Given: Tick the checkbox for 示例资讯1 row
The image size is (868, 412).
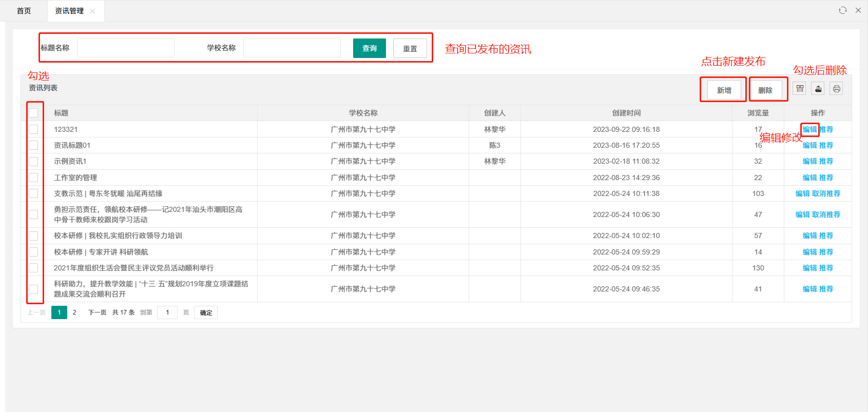Looking at the screenshot, I should pos(33,162).
